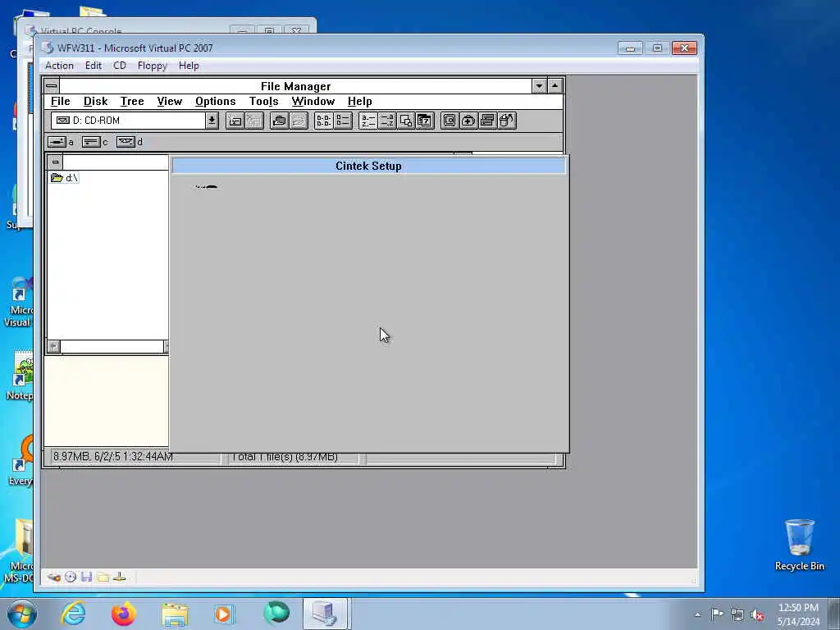Open Help menu in File Manager

(359, 101)
